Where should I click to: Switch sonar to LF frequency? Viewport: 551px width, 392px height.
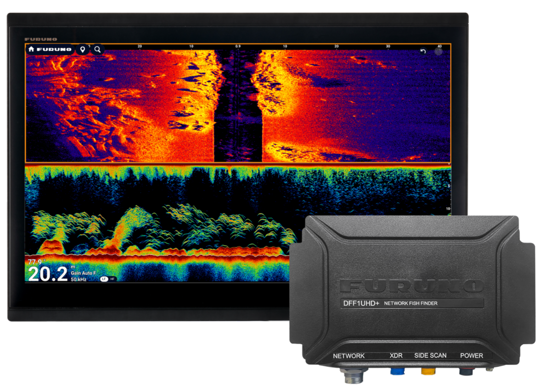pyautogui.click(x=104, y=279)
